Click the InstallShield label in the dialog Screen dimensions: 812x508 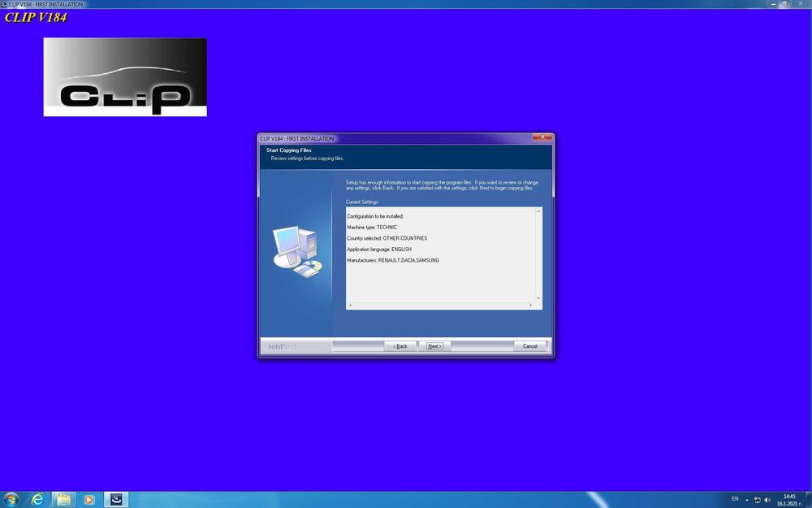[x=282, y=347]
